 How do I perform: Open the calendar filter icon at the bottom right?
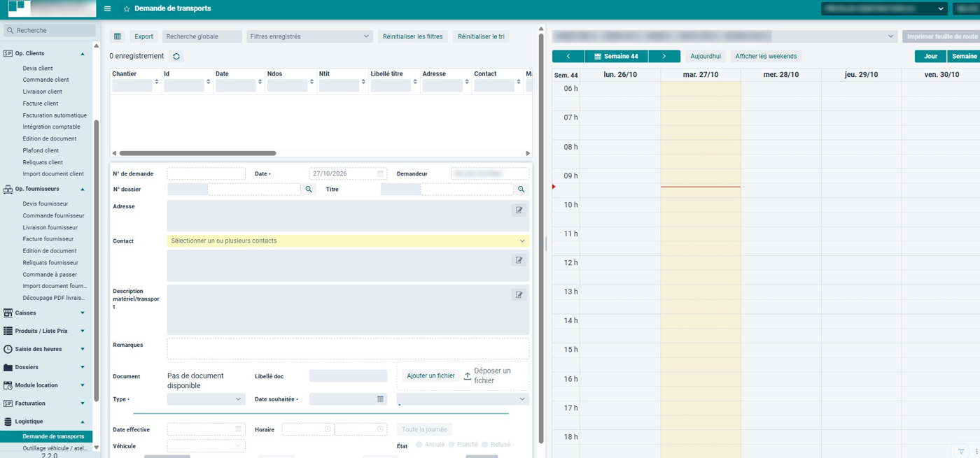[x=961, y=452]
